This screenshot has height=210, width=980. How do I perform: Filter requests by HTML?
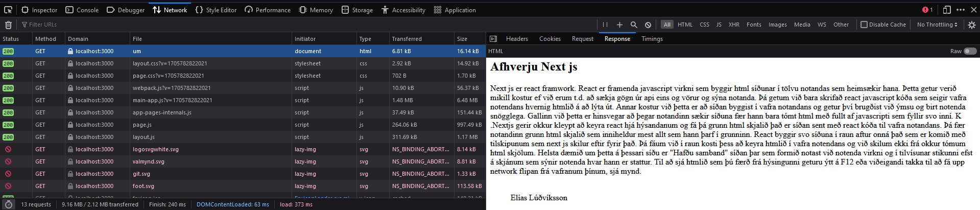click(x=685, y=25)
